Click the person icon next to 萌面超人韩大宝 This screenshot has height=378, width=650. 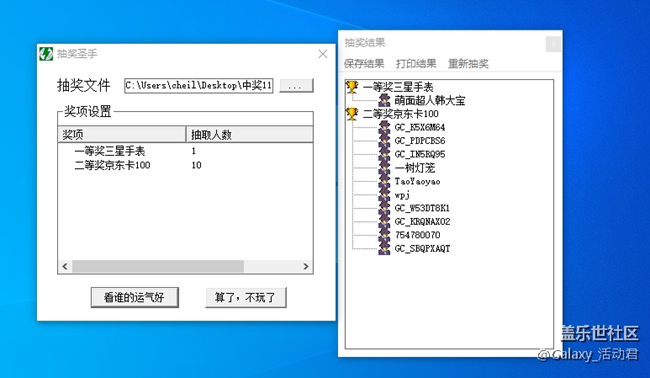pyautogui.click(x=385, y=100)
